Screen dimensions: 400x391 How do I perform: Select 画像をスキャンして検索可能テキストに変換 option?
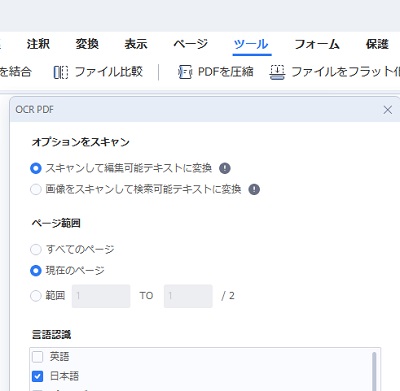click(x=36, y=189)
